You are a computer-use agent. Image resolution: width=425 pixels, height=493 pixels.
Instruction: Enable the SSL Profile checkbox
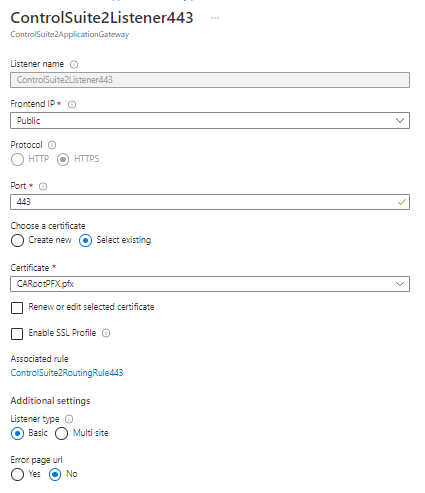(x=17, y=334)
